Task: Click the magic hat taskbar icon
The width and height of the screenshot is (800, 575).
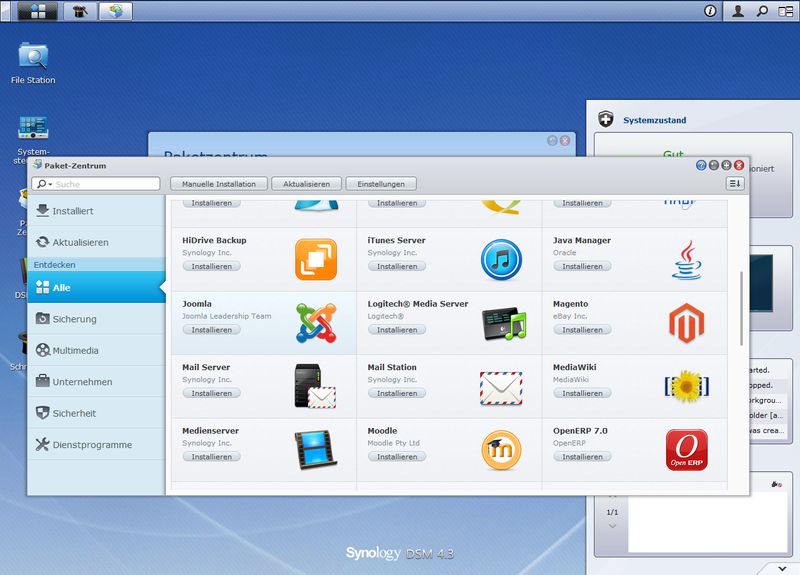Action: tap(80, 11)
